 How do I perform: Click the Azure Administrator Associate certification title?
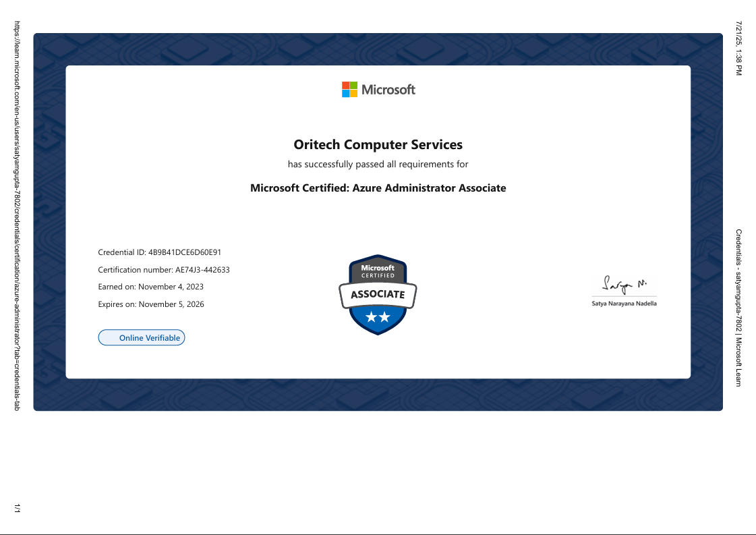click(378, 188)
